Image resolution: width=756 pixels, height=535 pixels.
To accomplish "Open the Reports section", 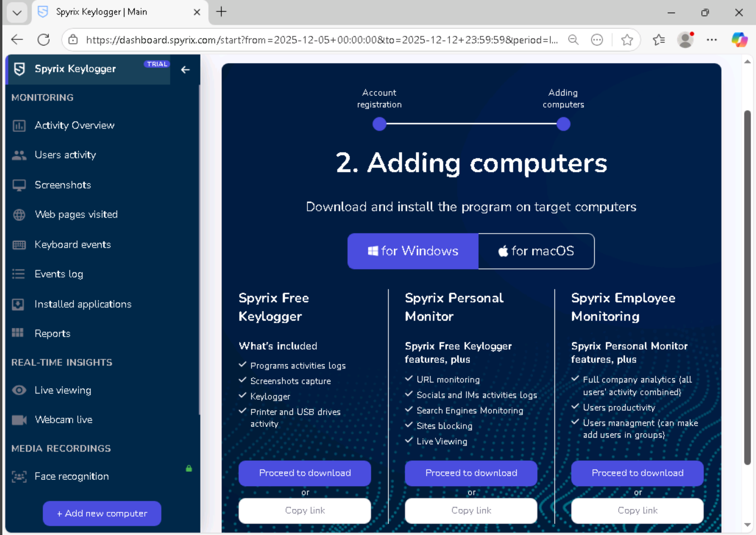I will point(52,333).
